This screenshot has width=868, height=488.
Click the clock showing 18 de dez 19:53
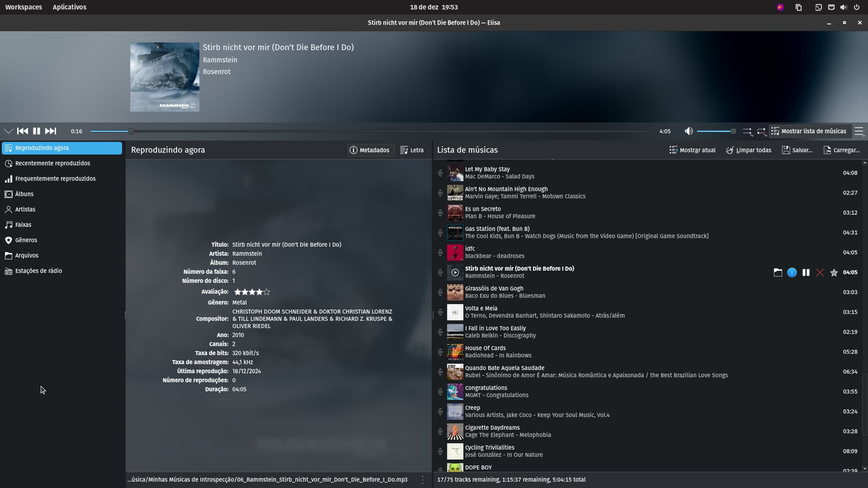click(434, 7)
